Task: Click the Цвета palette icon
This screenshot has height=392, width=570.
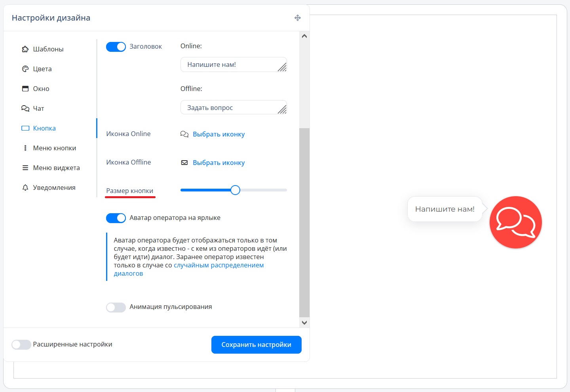Action: tap(25, 69)
